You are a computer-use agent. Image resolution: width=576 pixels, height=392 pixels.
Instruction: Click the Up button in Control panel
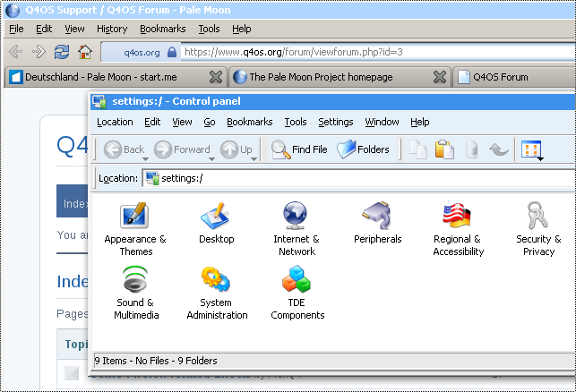[x=236, y=149]
